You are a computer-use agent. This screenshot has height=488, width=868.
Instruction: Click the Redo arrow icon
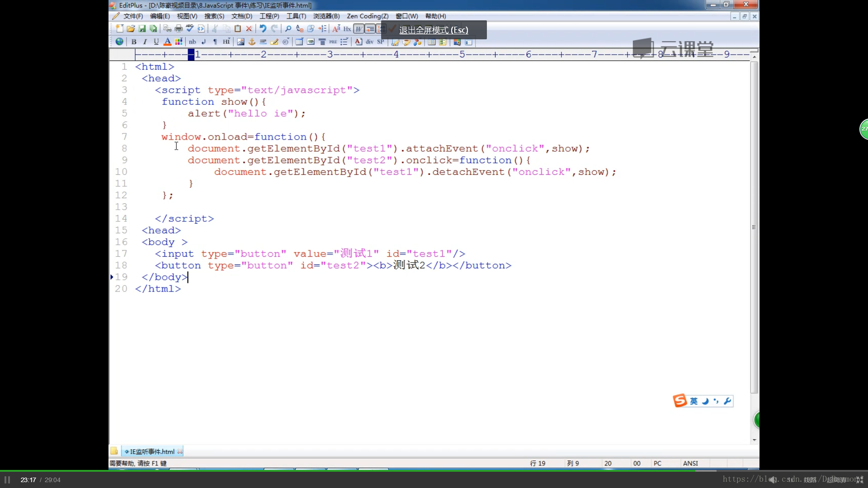click(274, 29)
